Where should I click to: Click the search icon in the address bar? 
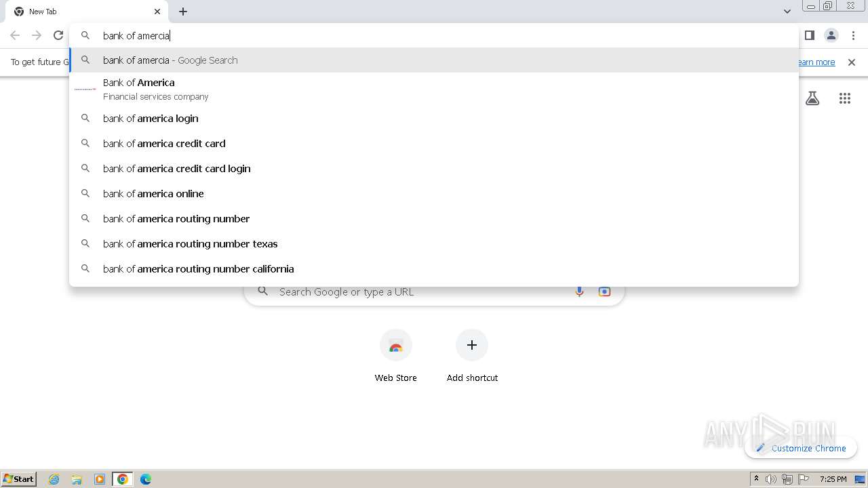click(85, 35)
